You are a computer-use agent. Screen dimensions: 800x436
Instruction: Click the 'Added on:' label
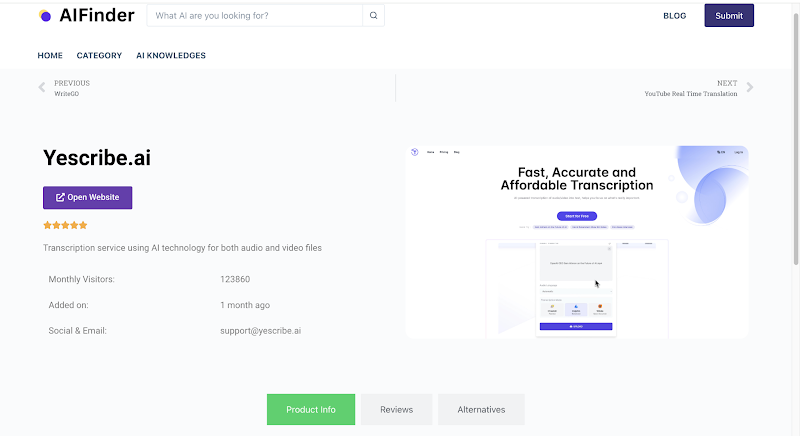pyautogui.click(x=68, y=305)
